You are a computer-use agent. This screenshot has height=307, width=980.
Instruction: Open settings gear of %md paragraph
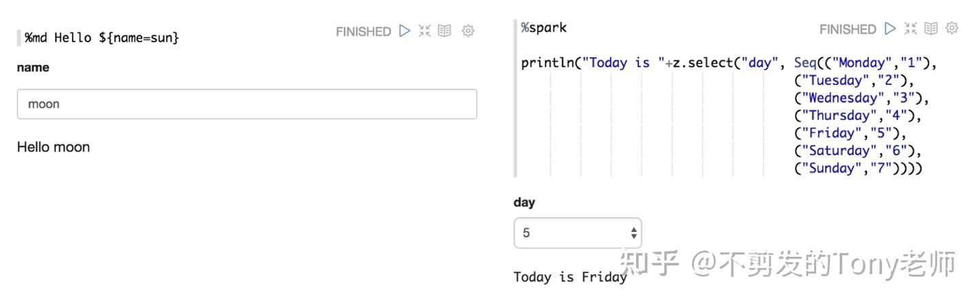point(468,31)
